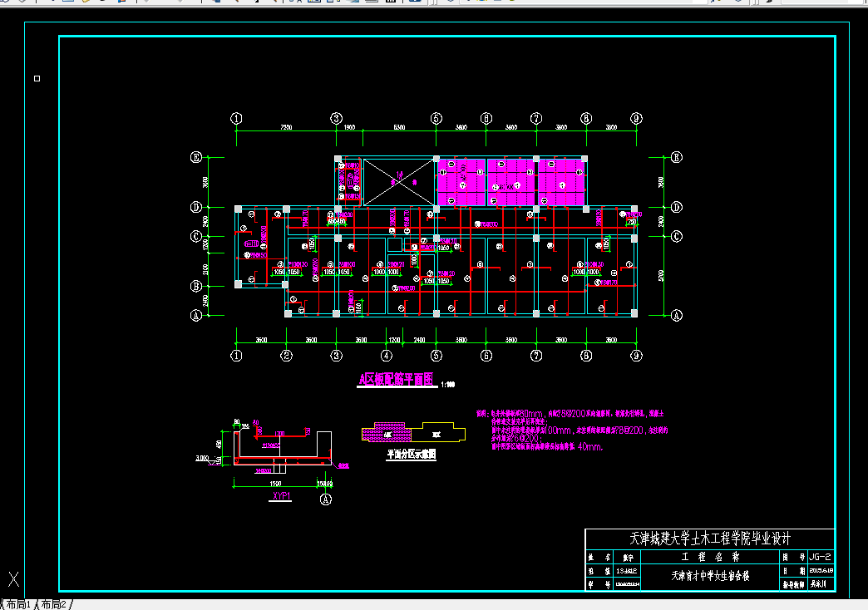The height and width of the screenshot is (610, 868).
Task: Select the 40mm. text ending the notes
Action: pyautogui.click(x=590, y=446)
